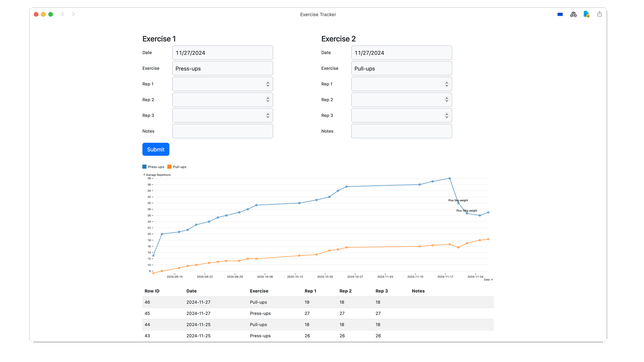
Task: Click the blue rectangle toolbar icon
Action: (x=560, y=14)
